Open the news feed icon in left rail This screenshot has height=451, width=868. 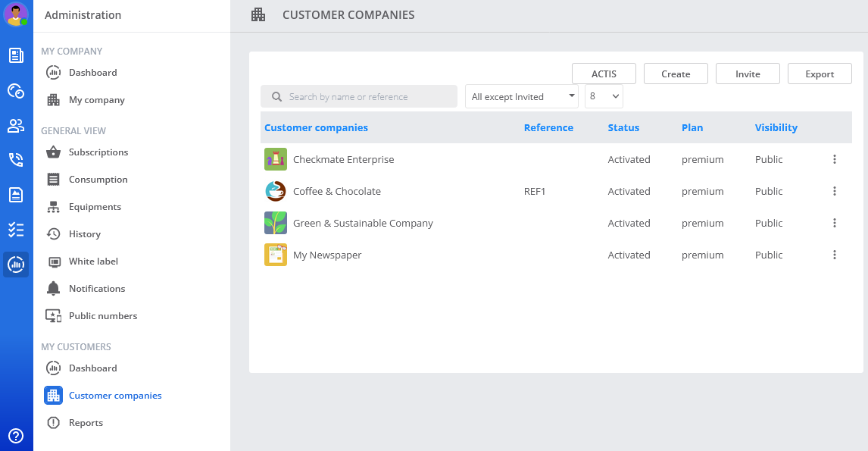point(16,55)
